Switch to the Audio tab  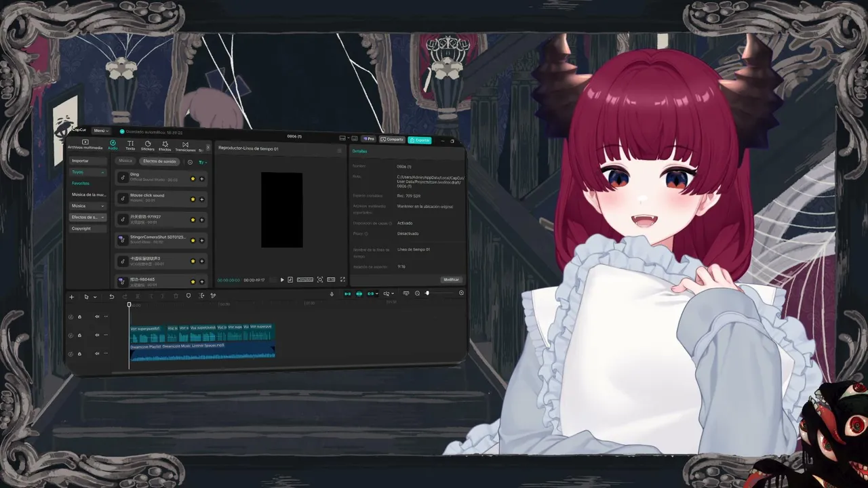pos(113,145)
